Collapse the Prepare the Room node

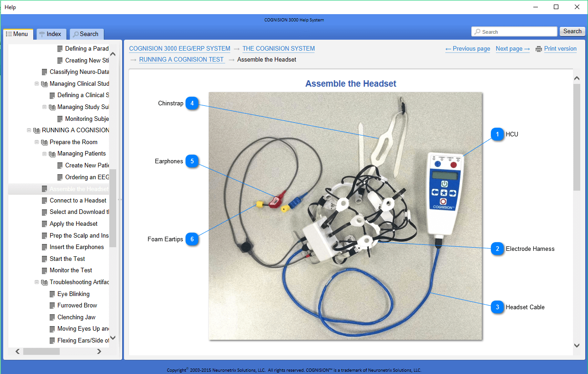click(x=36, y=142)
